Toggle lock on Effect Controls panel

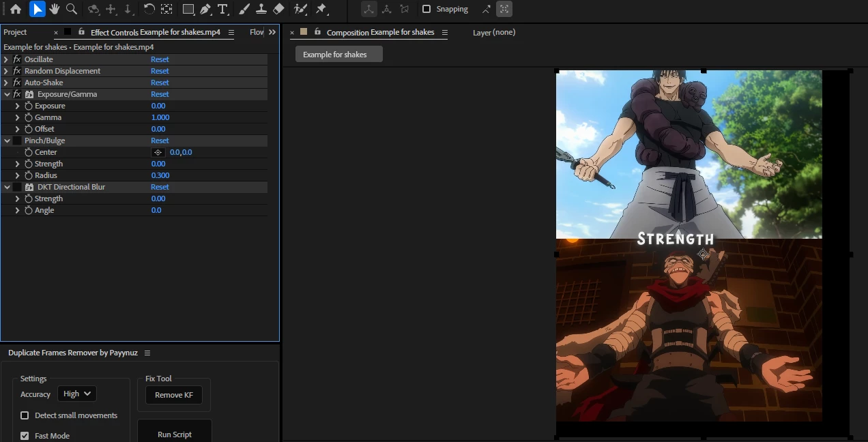(82, 32)
